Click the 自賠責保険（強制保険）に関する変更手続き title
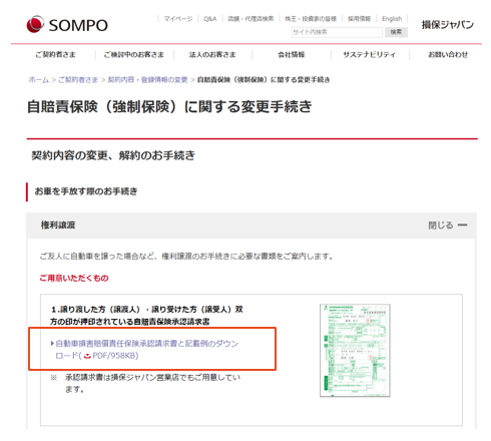Viewport: 491px width, 441px height. point(169,107)
